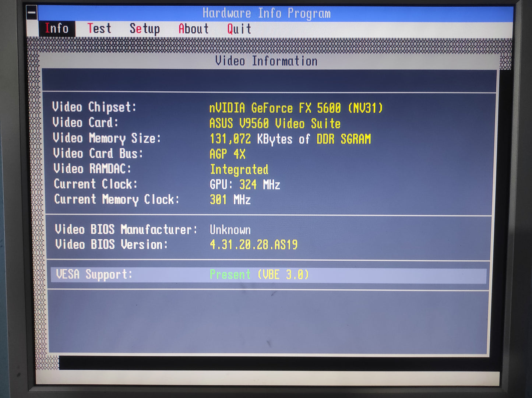Select the Video BIOS Manufacturer row
The image size is (532, 398).
152,230
